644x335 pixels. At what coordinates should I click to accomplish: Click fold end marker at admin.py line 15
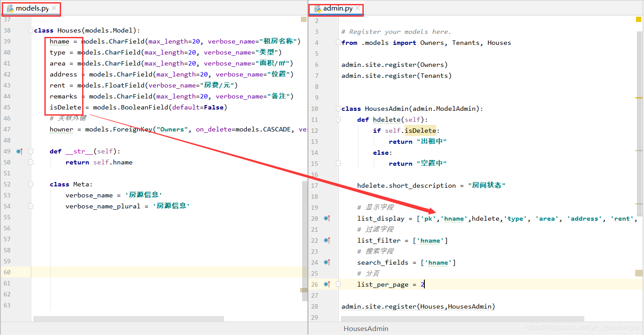[x=338, y=163]
